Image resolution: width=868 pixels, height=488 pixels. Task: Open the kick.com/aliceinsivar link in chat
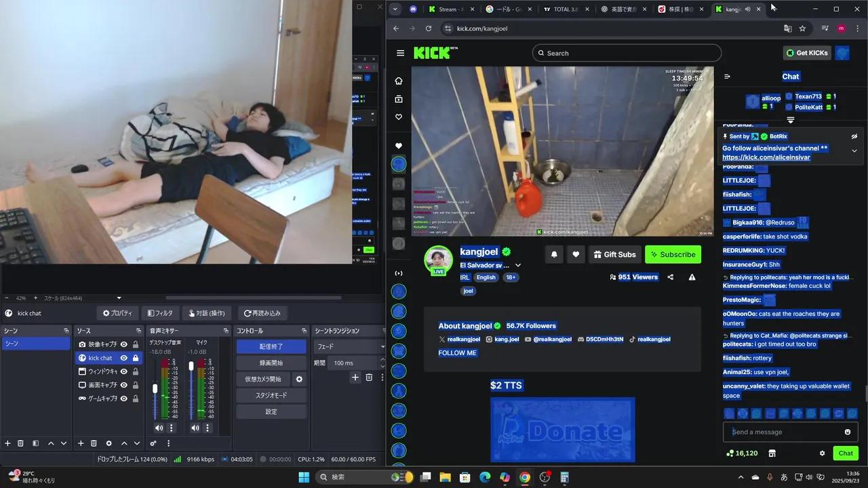766,157
